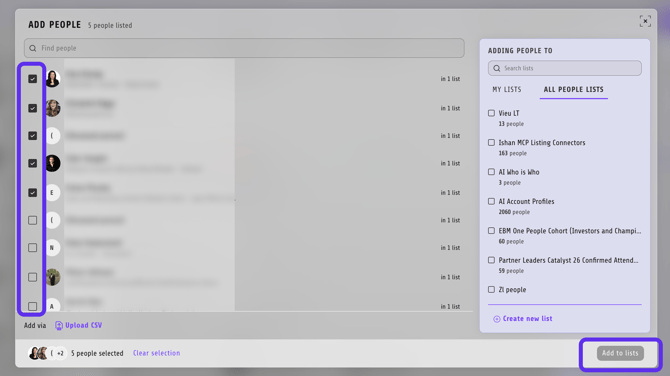Check the AI Who is Who list
The image size is (670, 376).
[491, 172]
